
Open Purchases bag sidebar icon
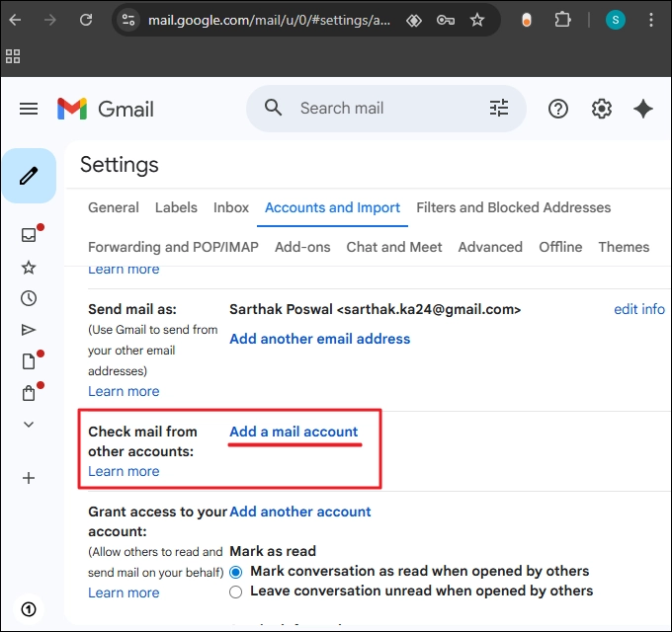[29, 393]
